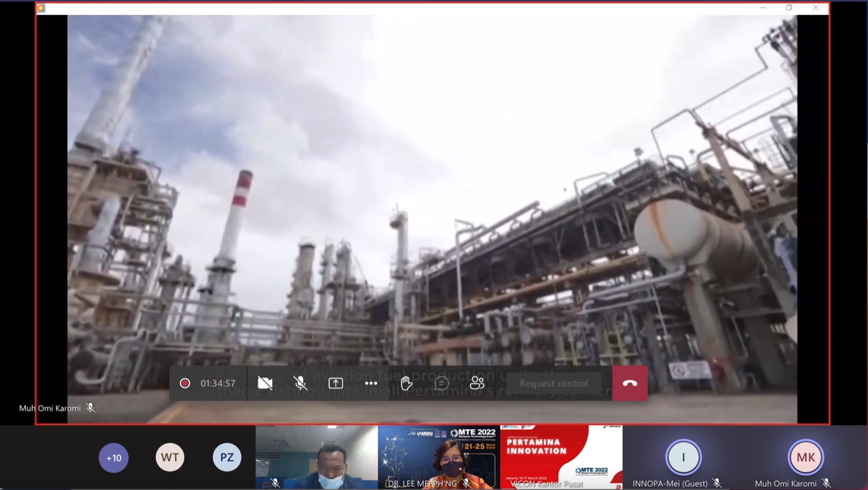Image resolution: width=868 pixels, height=490 pixels.
Task: Hang up the call with red button
Action: 629,383
